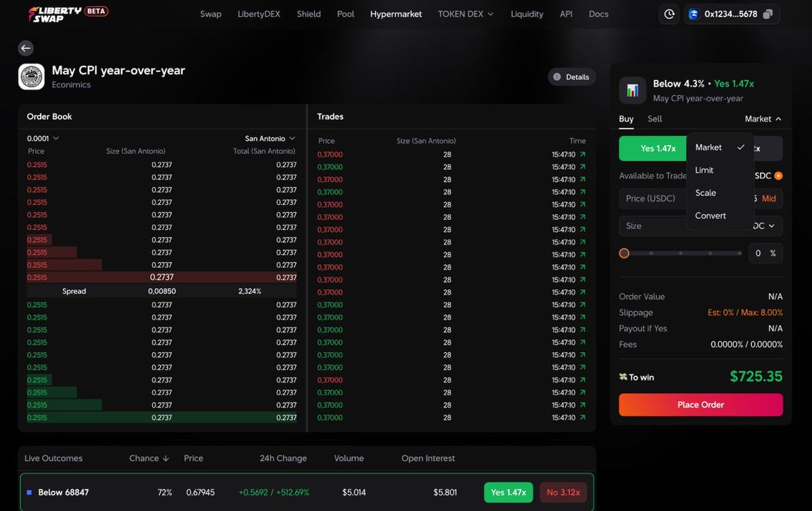Click No 3.12x in Below 68847 row

pos(563,492)
